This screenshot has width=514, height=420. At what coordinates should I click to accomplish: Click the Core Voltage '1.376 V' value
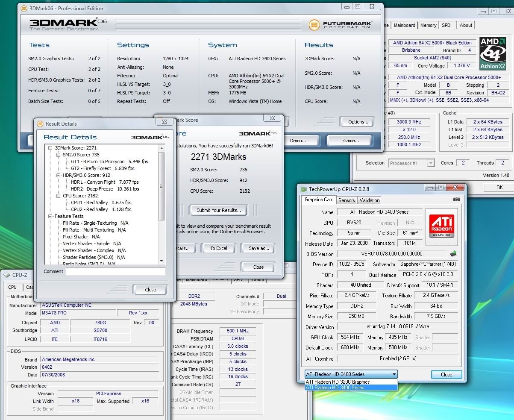(462, 66)
